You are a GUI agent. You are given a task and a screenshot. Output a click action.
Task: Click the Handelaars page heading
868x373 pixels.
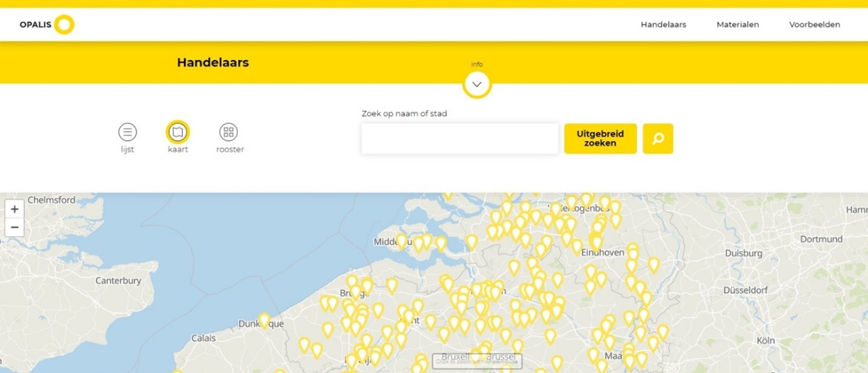(x=213, y=63)
